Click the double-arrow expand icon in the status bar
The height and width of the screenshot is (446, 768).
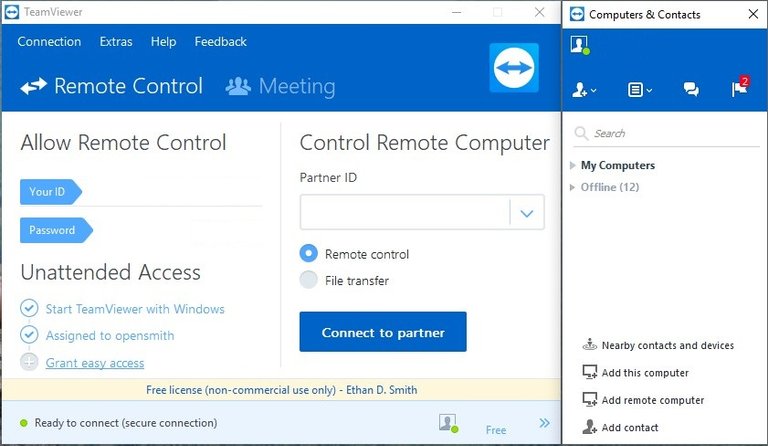[545, 423]
